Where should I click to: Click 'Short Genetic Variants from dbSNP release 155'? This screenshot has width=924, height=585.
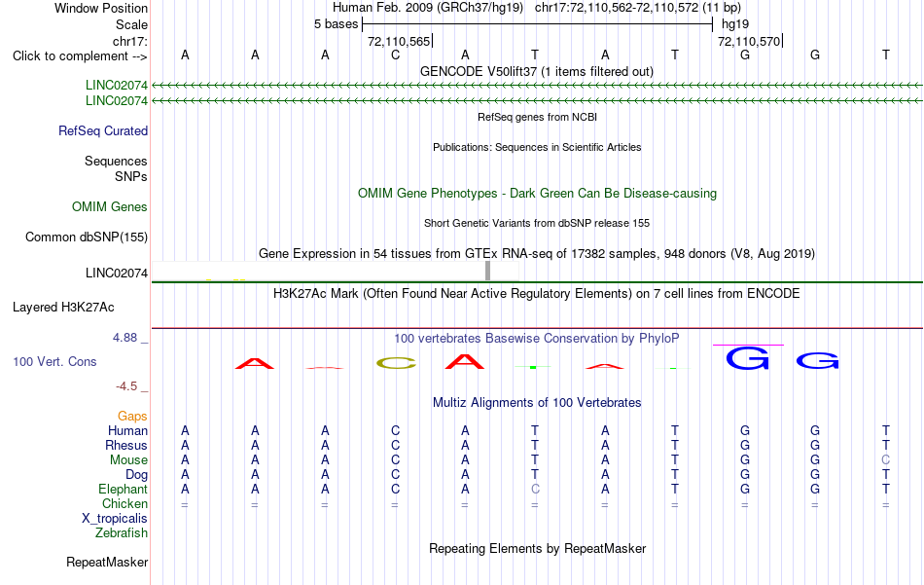tap(537, 223)
